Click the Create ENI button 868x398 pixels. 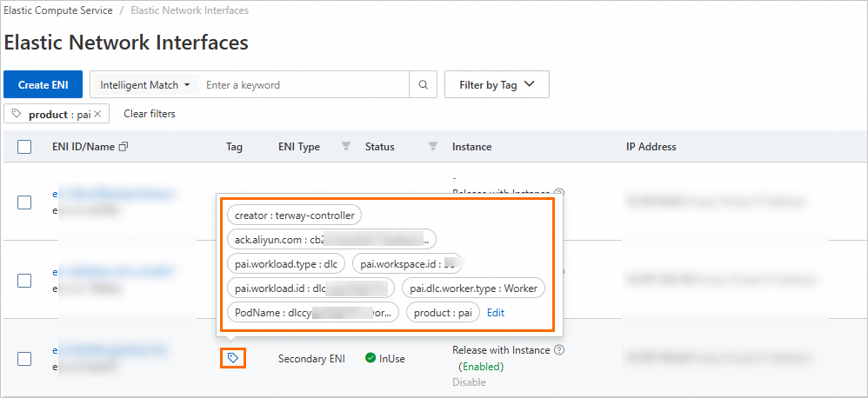(x=43, y=84)
